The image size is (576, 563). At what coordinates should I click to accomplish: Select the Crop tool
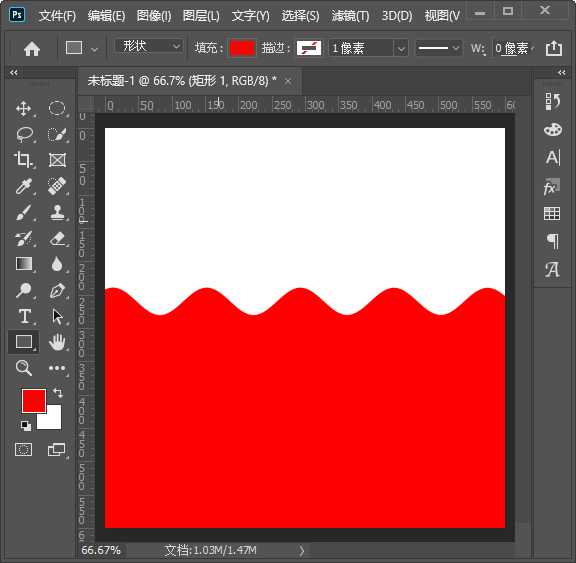(x=23, y=160)
